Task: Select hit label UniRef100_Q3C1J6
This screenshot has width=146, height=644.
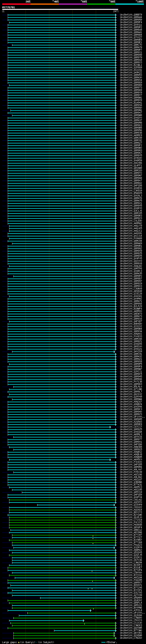Action: 131,211
